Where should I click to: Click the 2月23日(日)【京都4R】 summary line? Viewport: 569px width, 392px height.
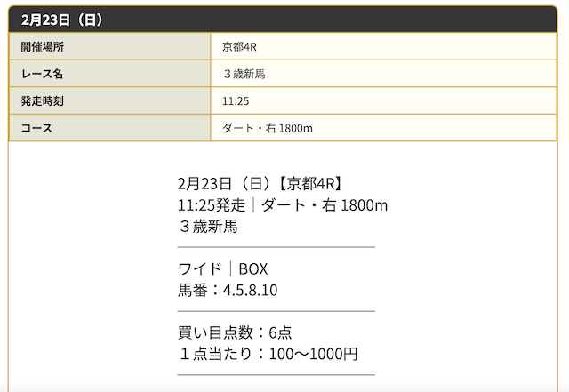pyautogui.click(x=260, y=184)
